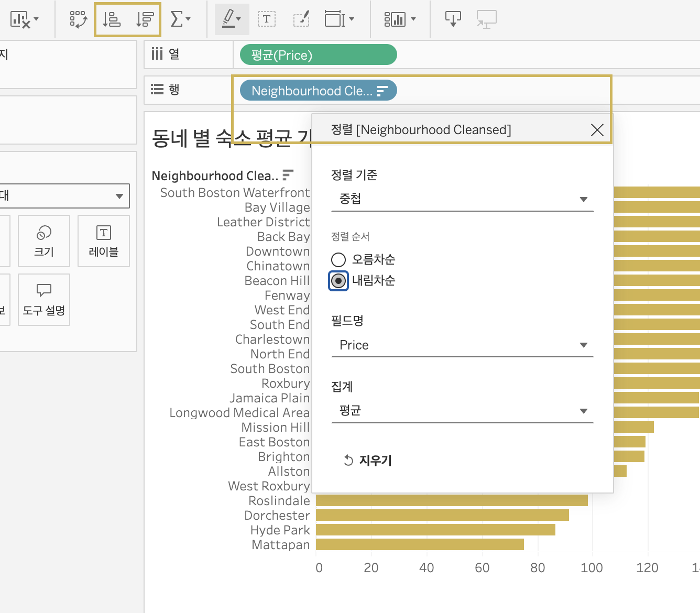Select the 오름차순 radio button
This screenshot has height=613, width=700.
(x=338, y=259)
